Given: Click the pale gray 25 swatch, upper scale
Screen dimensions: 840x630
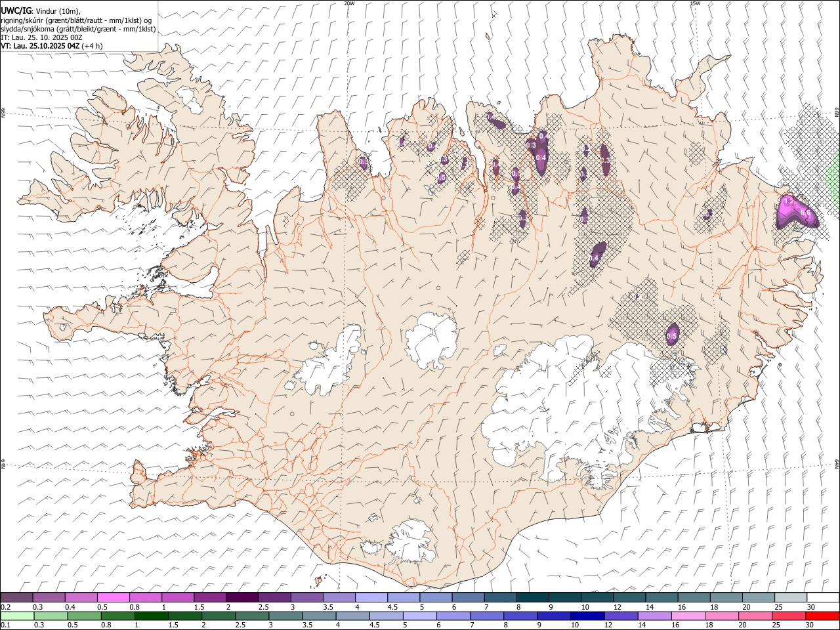Looking at the screenshot, I should click(791, 597).
